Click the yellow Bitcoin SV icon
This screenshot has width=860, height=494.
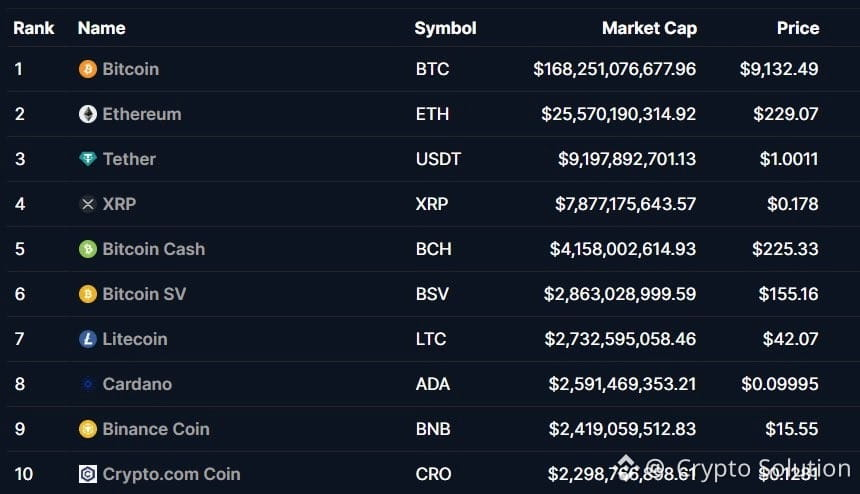[x=88, y=294]
